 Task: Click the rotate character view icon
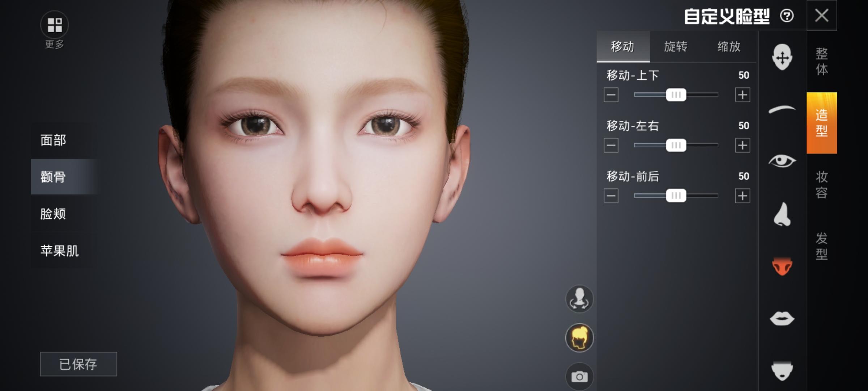[579, 299]
